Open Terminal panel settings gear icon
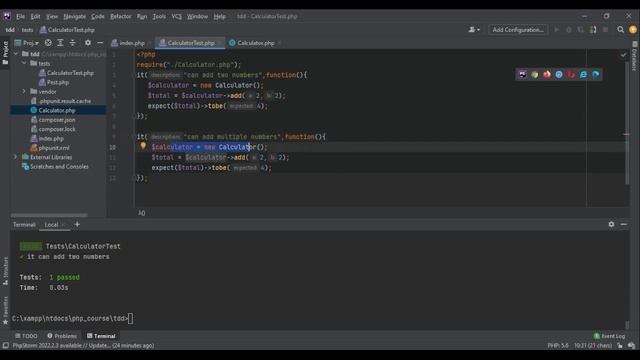The image size is (640, 360). pos(611,224)
